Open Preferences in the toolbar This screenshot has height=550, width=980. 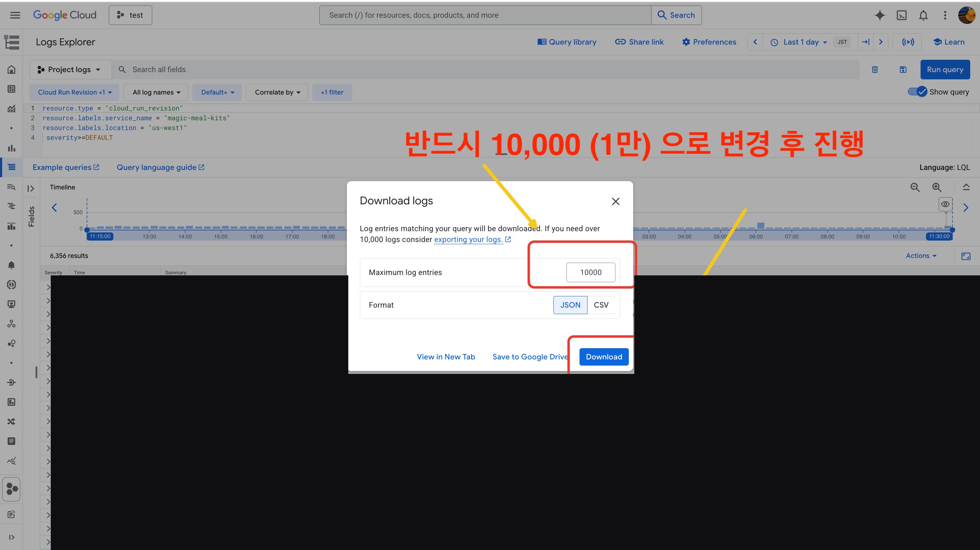coord(709,42)
